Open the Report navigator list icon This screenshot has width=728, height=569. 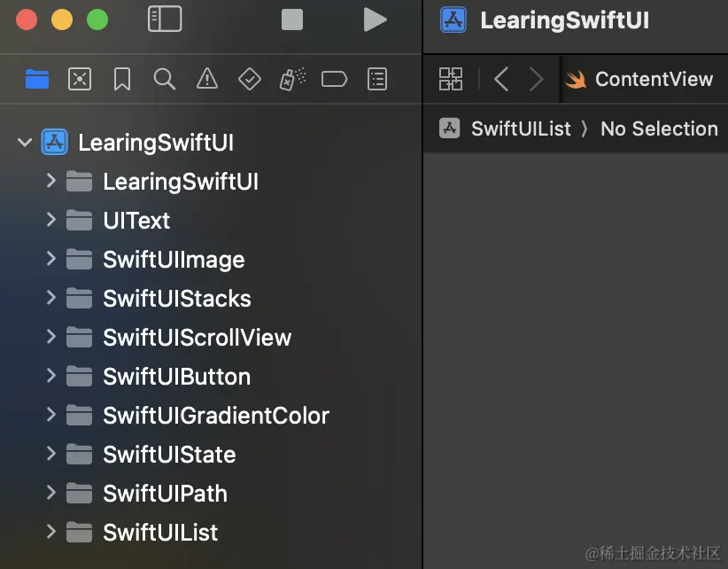tap(377, 79)
